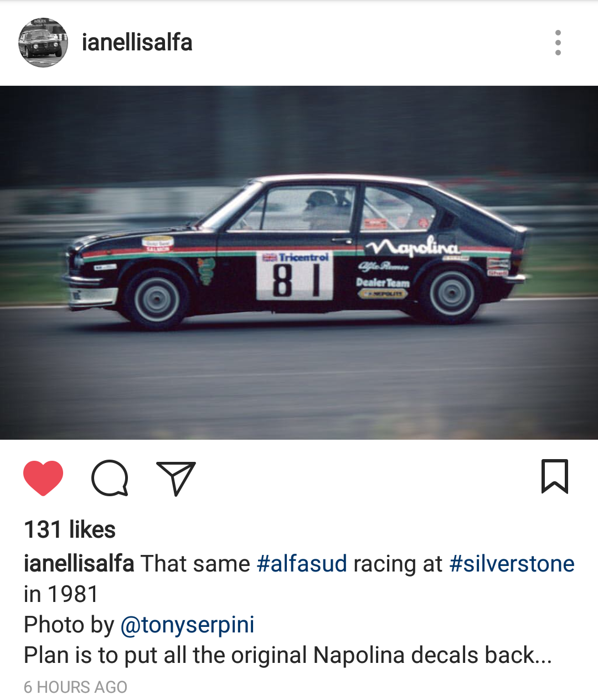Screen dimensions: 598x700
Task: Open the three-dot post options menu
Action: pos(558,43)
